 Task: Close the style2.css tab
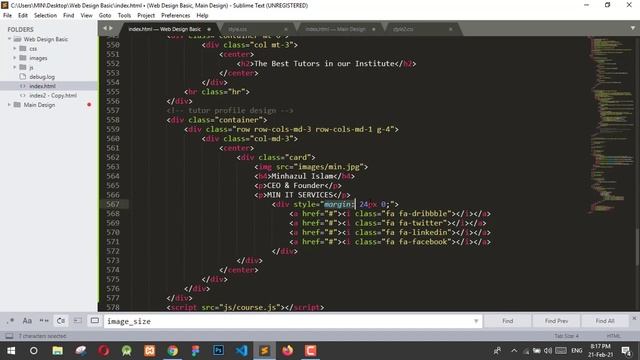click(x=450, y=29)
